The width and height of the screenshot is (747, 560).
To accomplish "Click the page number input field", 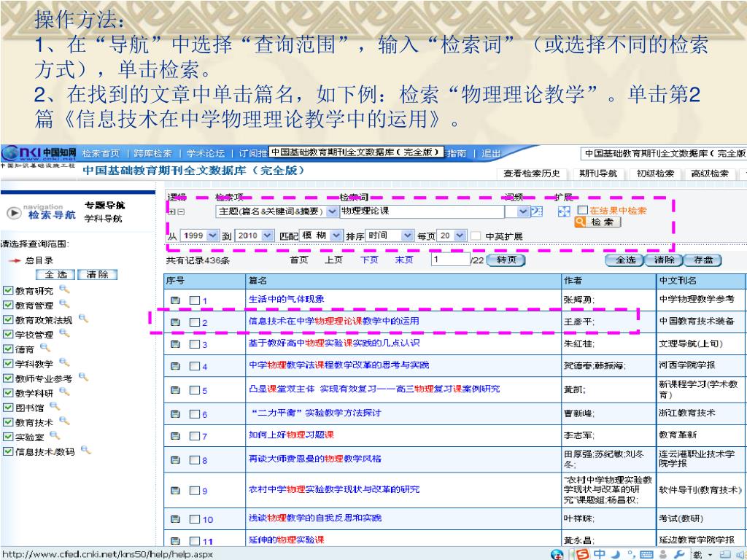I will click(450, 260).
